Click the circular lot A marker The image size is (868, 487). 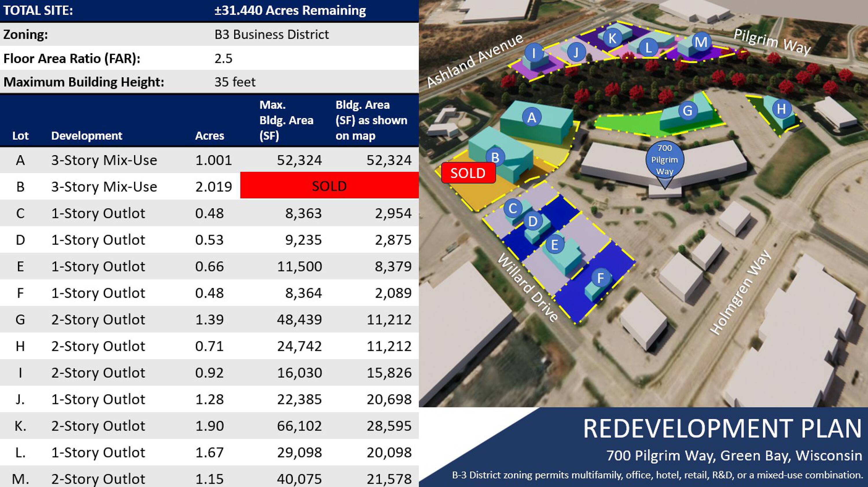pos(532,117)
